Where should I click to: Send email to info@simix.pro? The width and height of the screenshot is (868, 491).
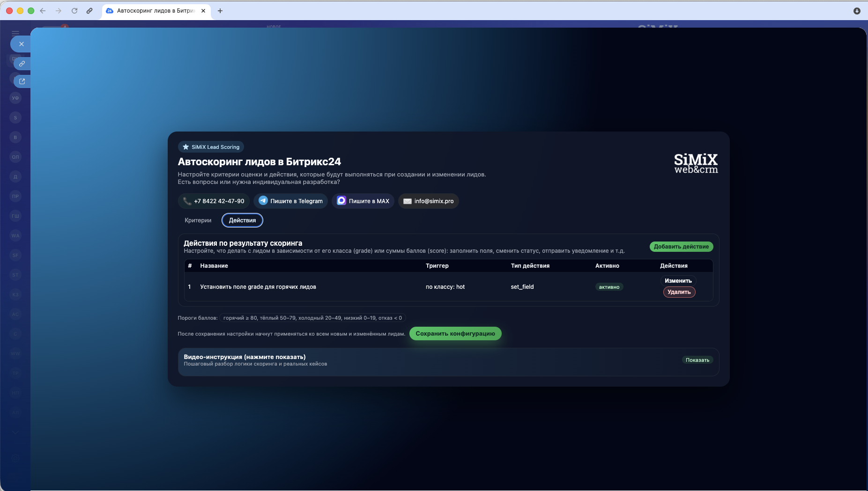coord(429,201)
